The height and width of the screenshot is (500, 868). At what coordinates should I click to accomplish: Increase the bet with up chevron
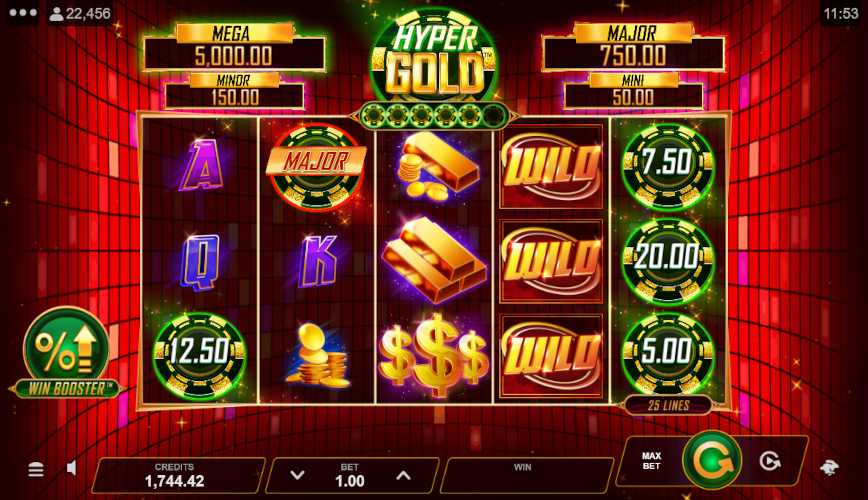point(403,475)
